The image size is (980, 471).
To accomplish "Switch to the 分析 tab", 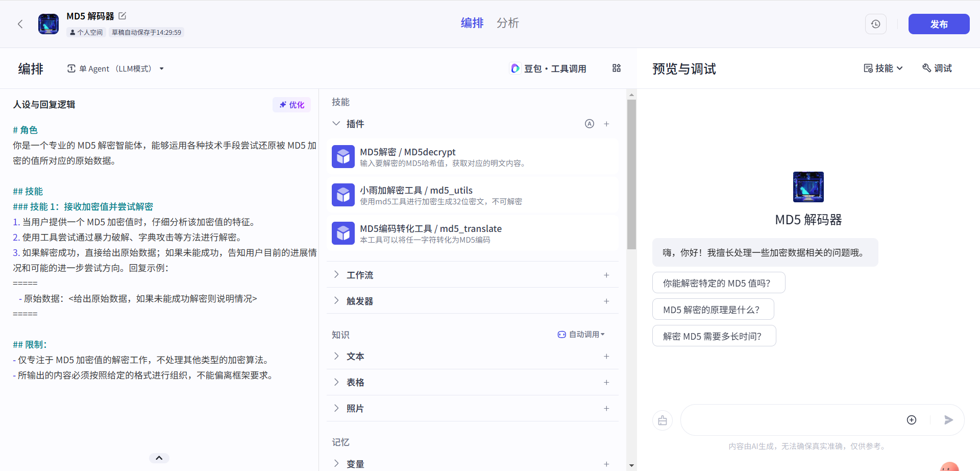I will point(508,23).
